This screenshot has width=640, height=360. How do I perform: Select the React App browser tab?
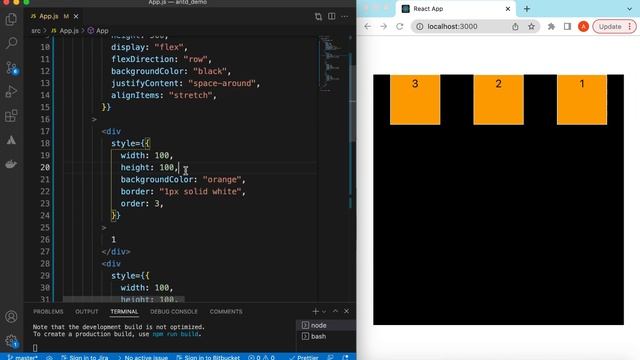456,9
